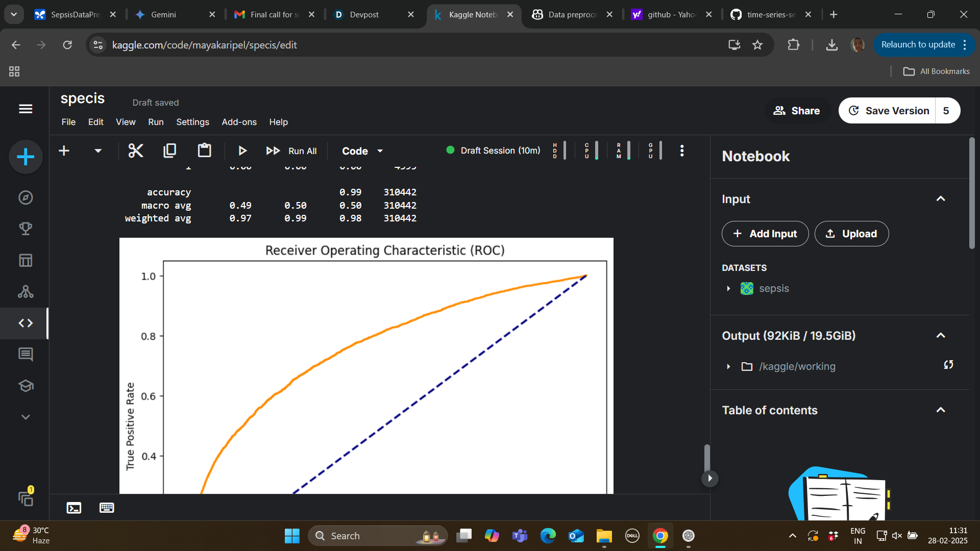
Task: Click the scissors cut cell icon
Action: point(136,151)
